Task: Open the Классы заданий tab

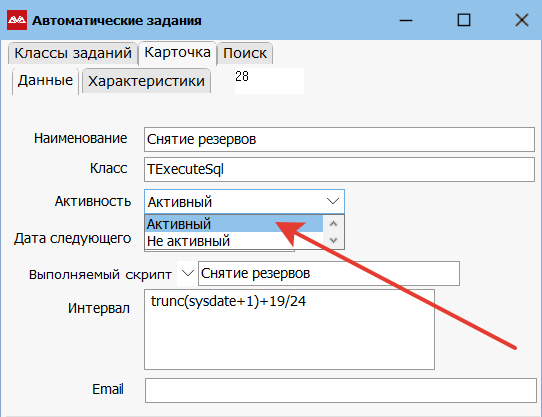Action: coord(73,53)
